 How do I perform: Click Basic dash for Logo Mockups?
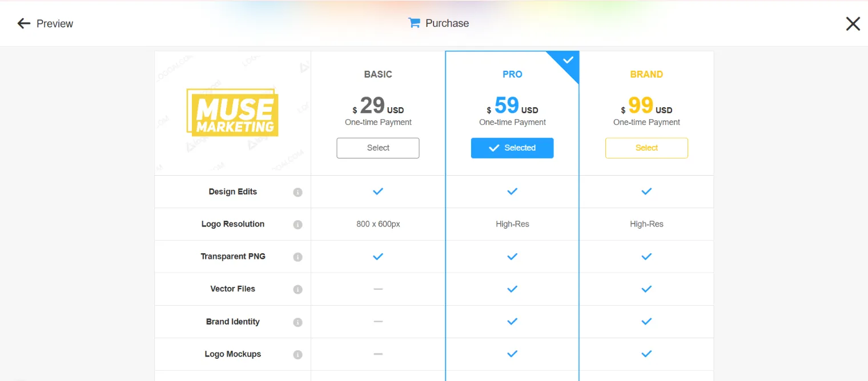378,354
